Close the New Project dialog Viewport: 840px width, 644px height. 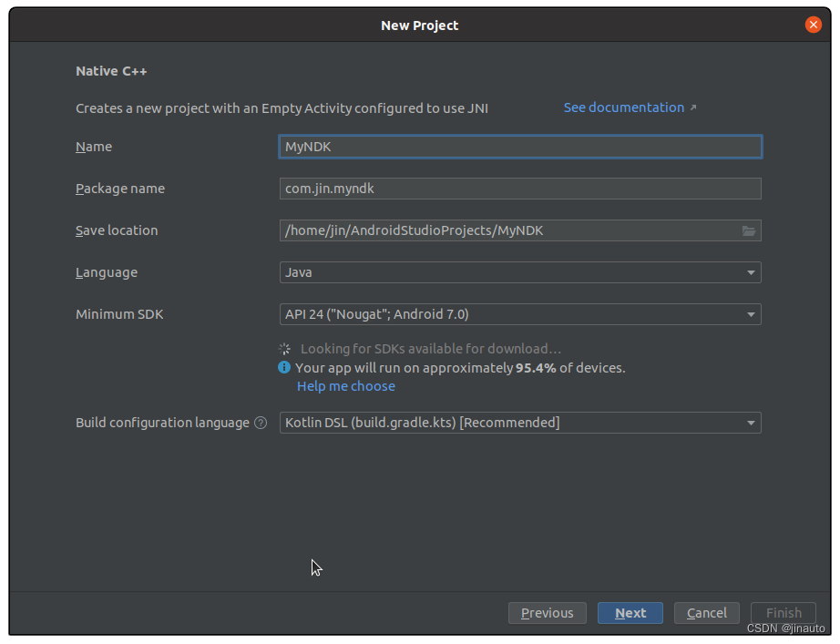814,25
